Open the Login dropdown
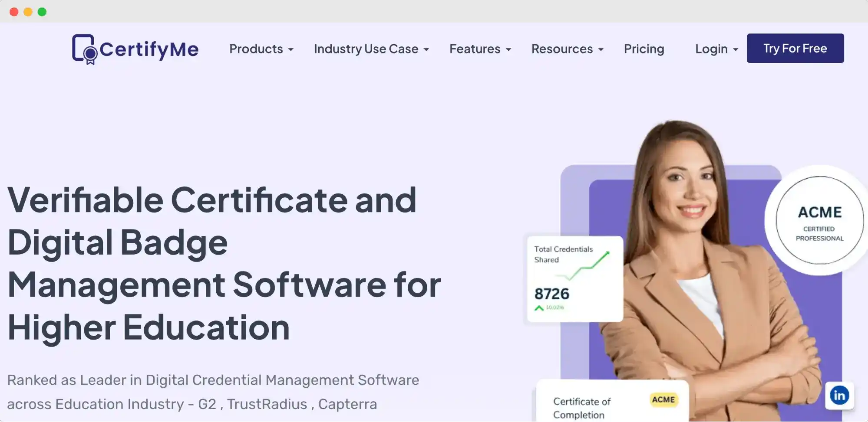 (x=716, y=49)
